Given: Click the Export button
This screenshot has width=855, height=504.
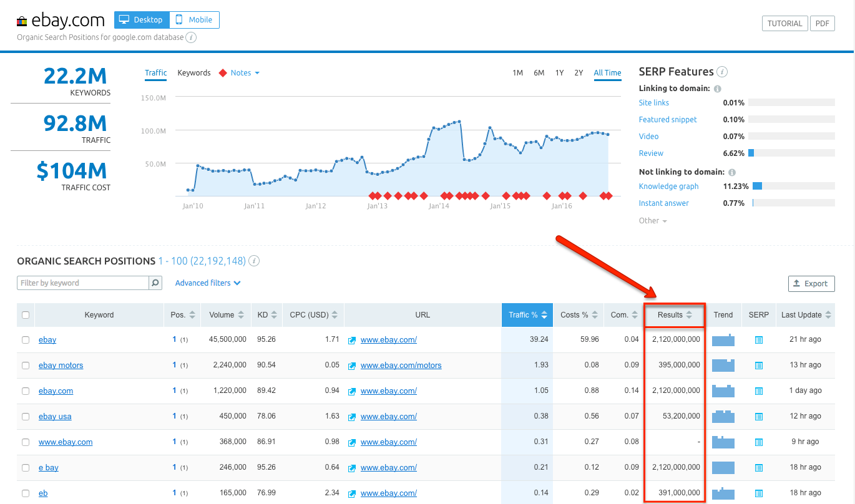Looking at the screenshot, I should coord(811,283).
